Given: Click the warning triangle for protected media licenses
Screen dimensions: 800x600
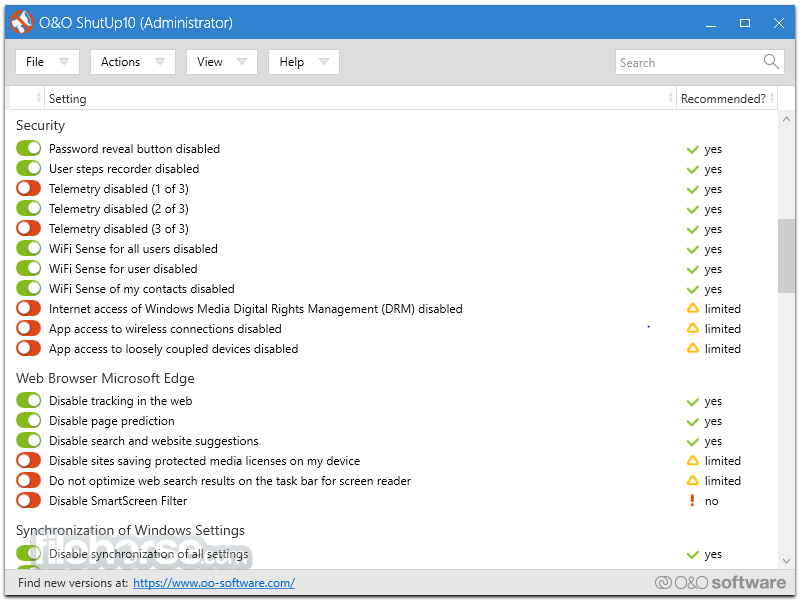Looking at the screenshot, I should tap(692, 461).
